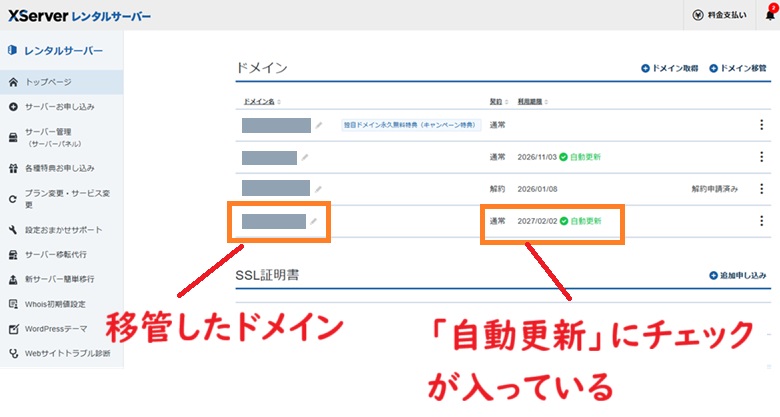This screenshot has height=417, width=780.
Task: Open three-dot menu for 2027/02/02 domain
Action: 761,221
